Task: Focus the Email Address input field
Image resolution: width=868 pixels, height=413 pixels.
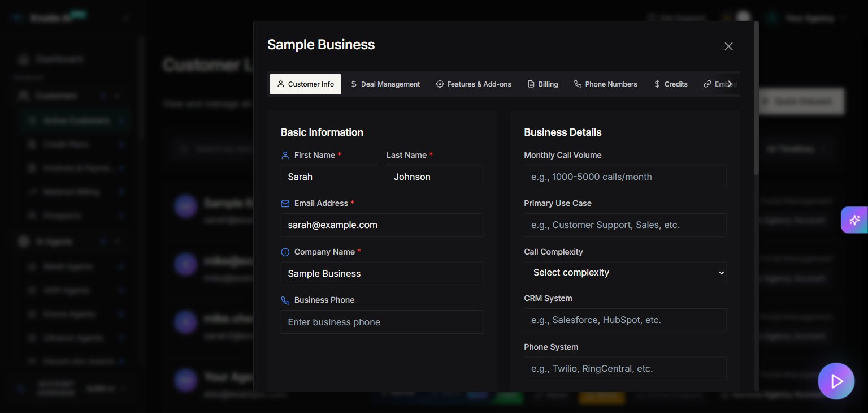Action: [382, 225]
